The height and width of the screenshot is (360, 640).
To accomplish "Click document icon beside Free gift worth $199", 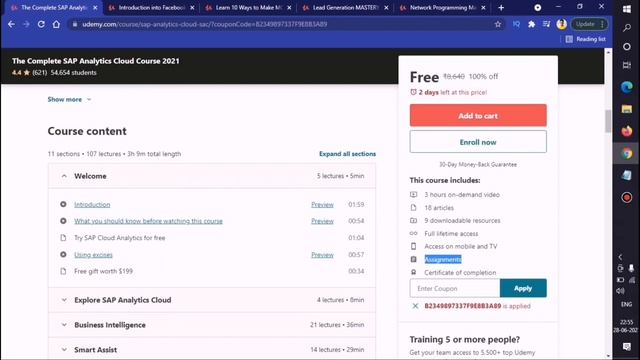I will 63,271.
